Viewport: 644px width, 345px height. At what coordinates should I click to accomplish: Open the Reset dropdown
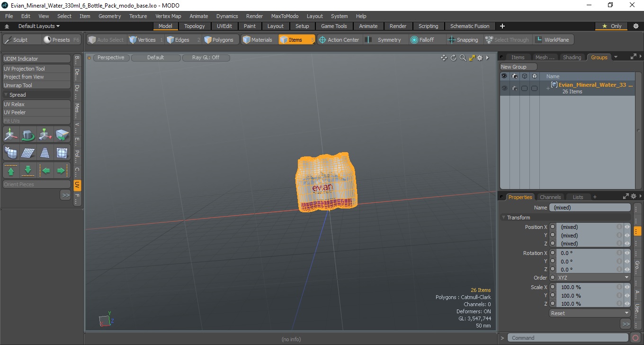tap(590, 313)
